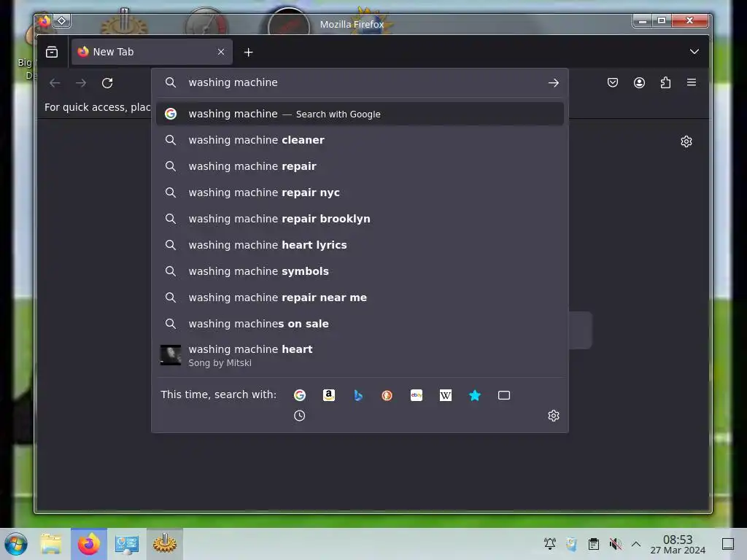The height and width of the screenshot is (560, 747).
Task: Open a new tab with plus button
Action: pyautogui.click(x=248, y=52)
